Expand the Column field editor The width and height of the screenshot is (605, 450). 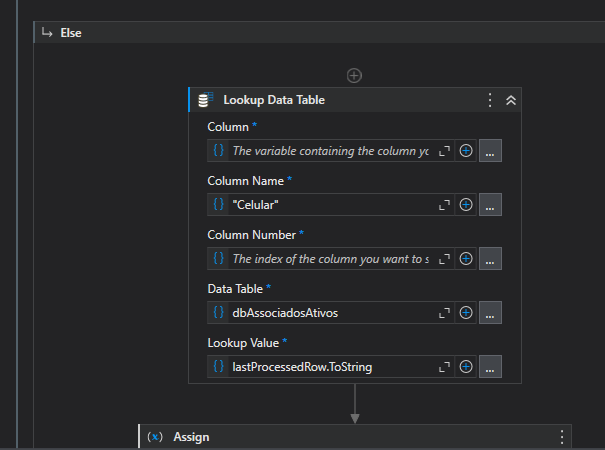click(445, 151)
